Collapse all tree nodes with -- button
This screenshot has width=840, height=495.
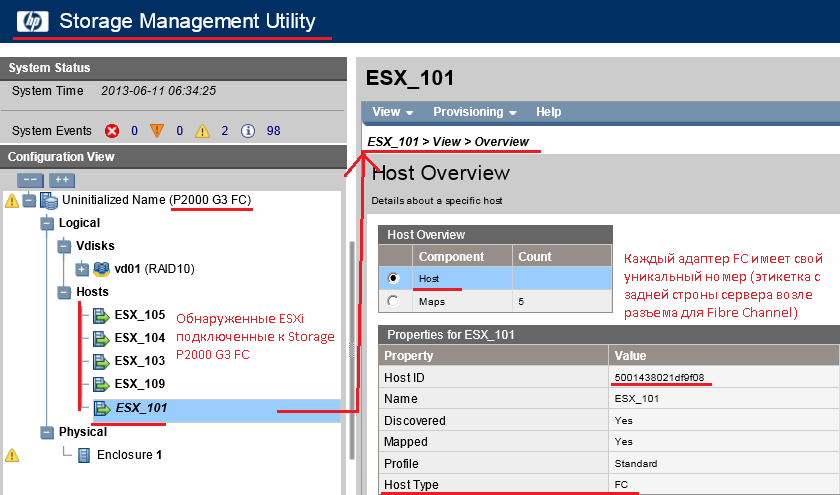(x=30, y=180)
